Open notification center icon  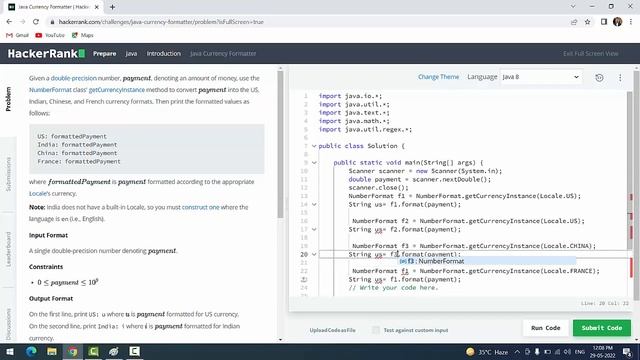[627, 352]
